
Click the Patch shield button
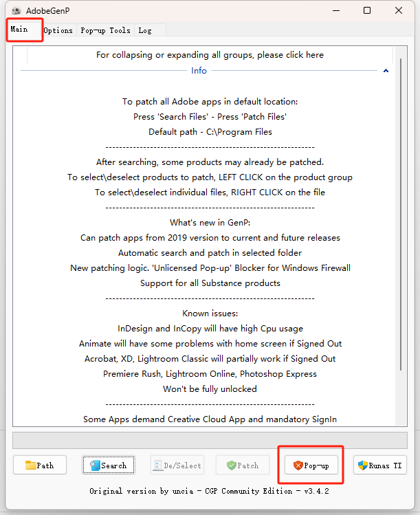243,465
